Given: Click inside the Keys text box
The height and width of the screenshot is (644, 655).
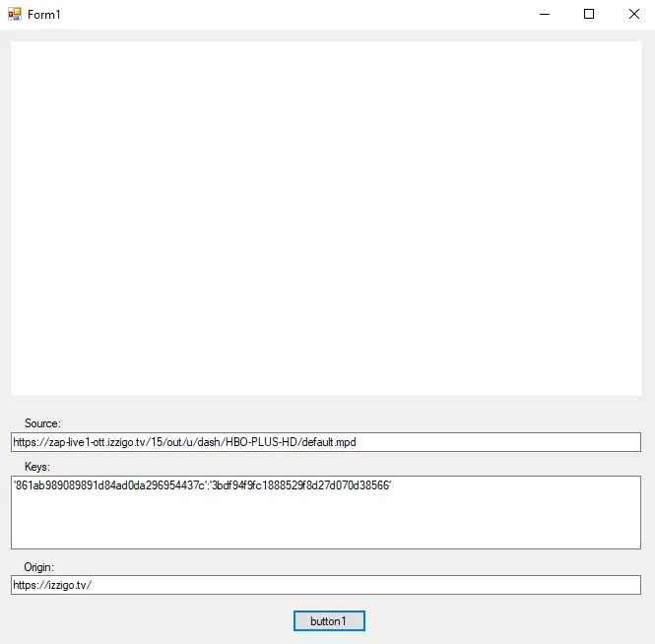Looking at the screenshot, I should click(326, 512).
